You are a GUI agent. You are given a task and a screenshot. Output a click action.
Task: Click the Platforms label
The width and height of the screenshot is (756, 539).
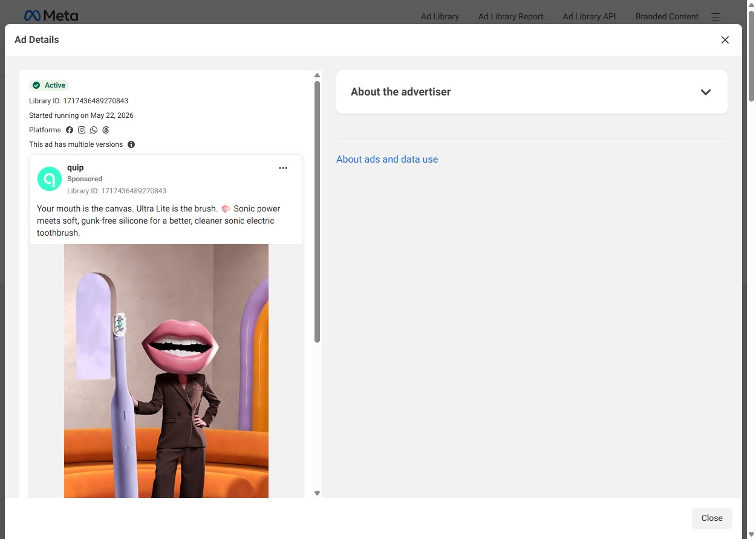[x=45, y=130]
